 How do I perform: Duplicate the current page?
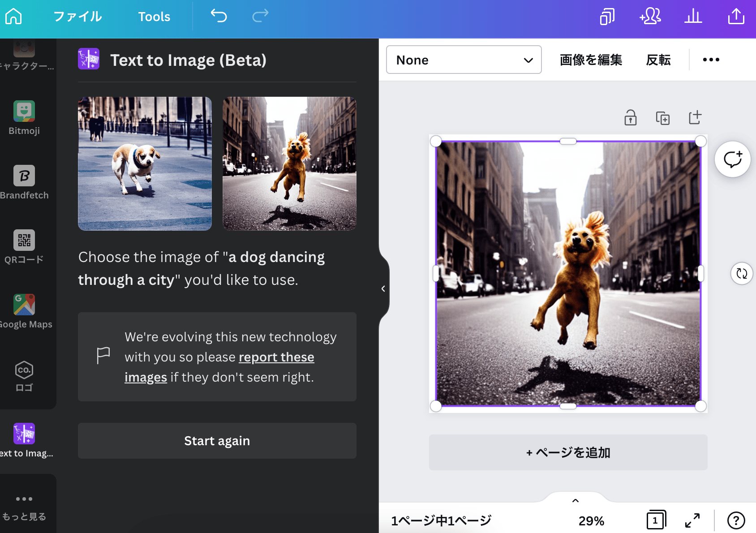click(662, 118)
